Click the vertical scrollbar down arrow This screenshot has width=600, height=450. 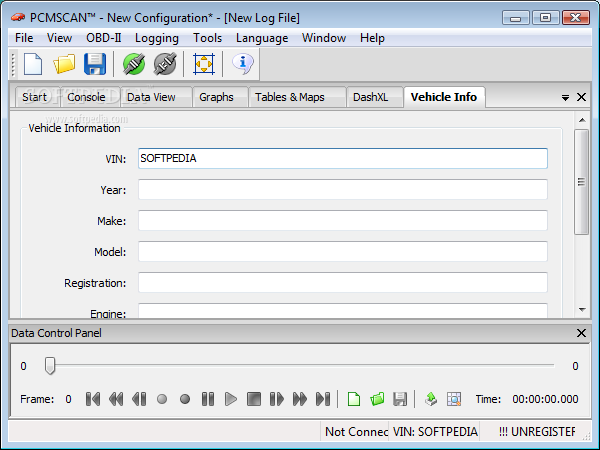click(582, 310)
